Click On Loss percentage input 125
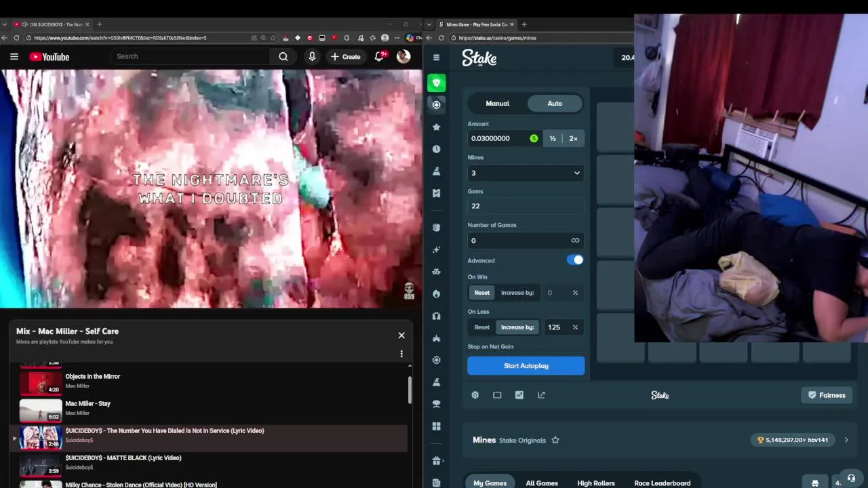 pos(563,327)
